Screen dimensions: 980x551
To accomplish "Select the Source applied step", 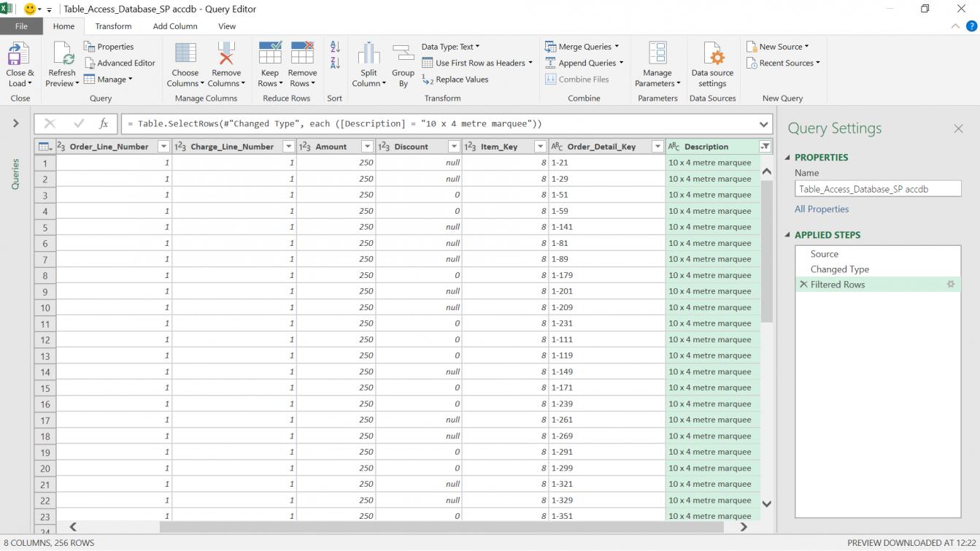I will [x=878, y=254].
